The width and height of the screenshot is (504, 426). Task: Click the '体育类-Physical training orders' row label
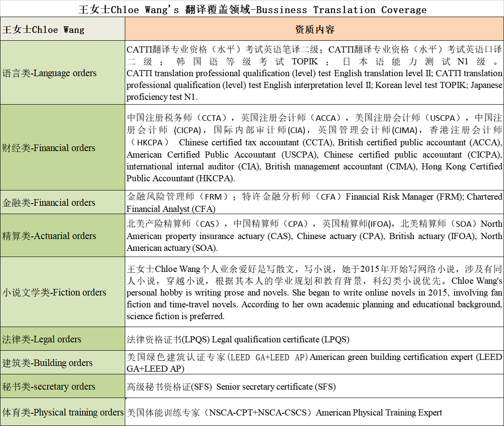63,412
